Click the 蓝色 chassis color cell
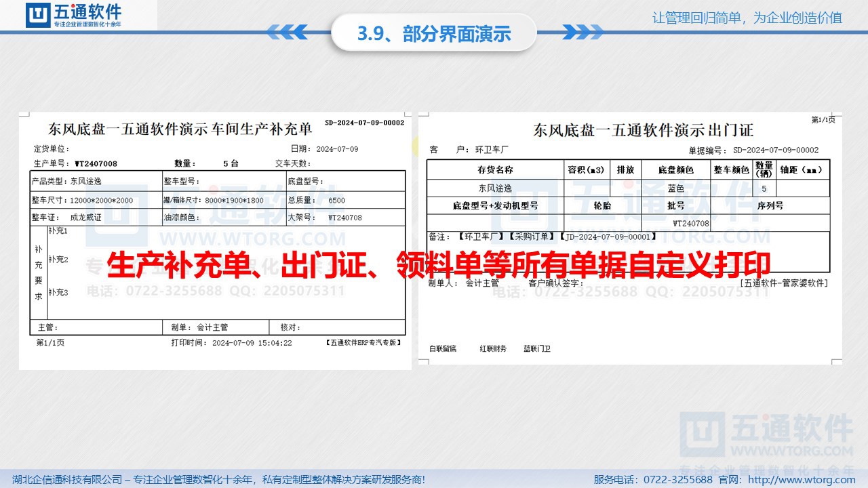 (676, 188)
